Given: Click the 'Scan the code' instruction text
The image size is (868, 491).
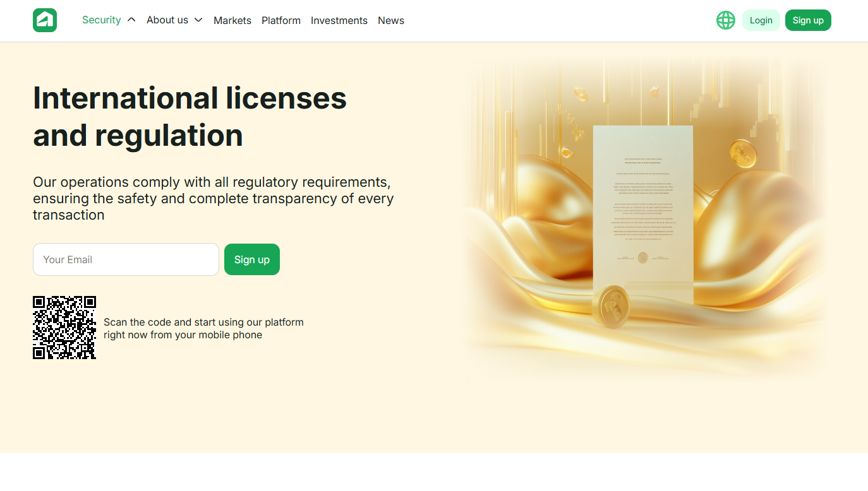Looking at the screenshot, I should [x=203, y=328].
